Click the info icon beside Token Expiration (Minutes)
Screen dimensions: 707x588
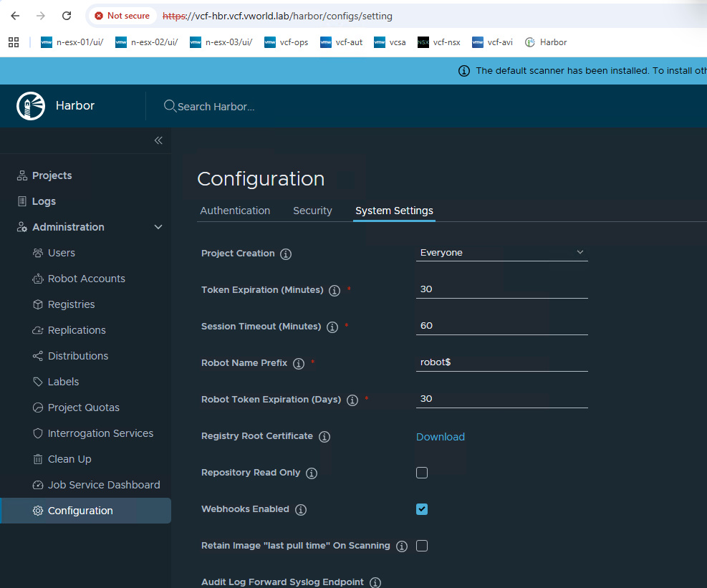335,291
